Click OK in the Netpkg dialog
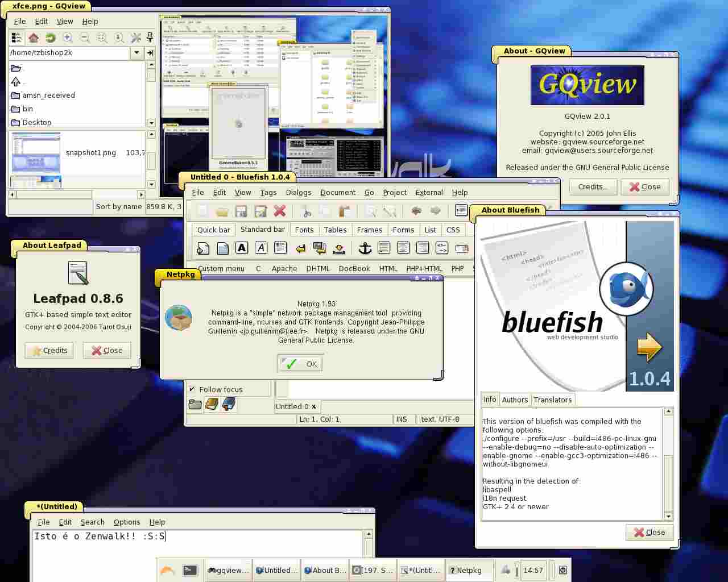The height and width of the screenshot is (582, 728). (300, 364)
